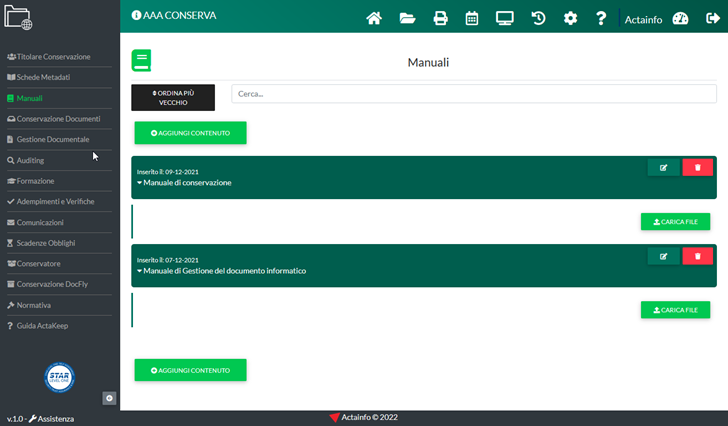Open the history clock icon
The image size is (728, 426).
[538, 18]
